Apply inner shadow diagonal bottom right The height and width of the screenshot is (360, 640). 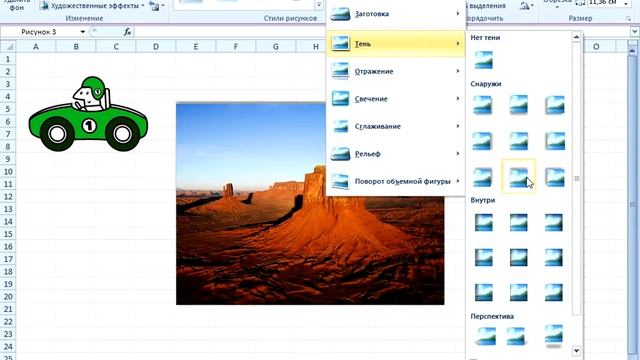553,292
